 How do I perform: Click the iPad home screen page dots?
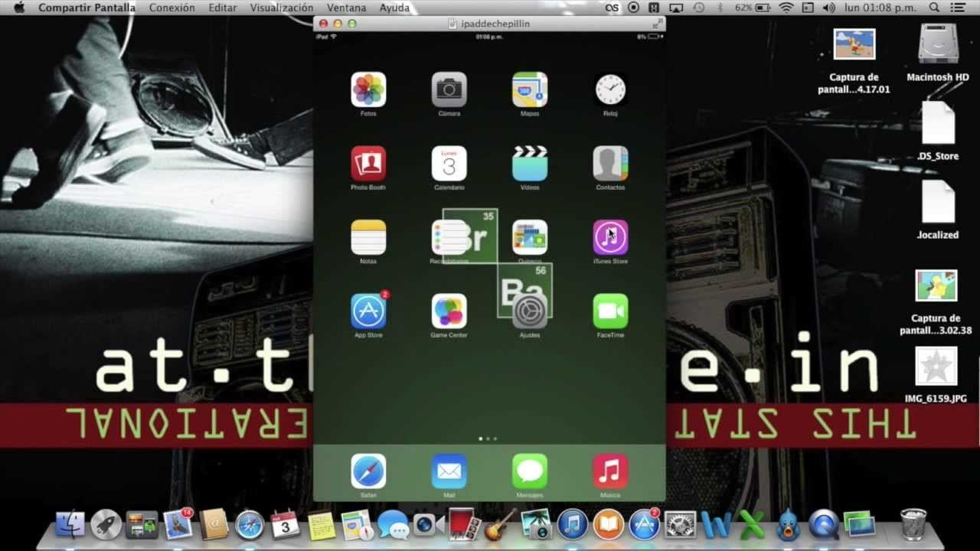coord(488,439)
